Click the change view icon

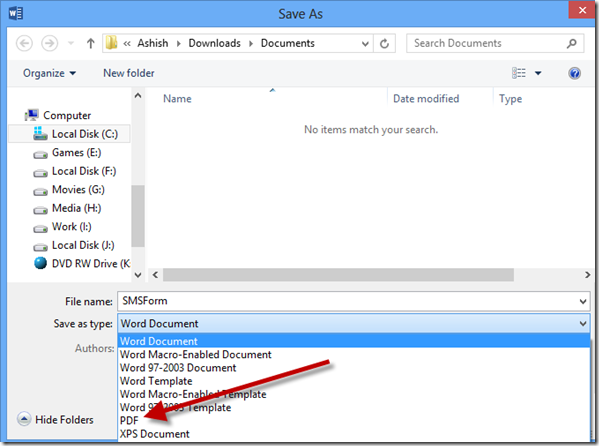[x=518, y=73]
